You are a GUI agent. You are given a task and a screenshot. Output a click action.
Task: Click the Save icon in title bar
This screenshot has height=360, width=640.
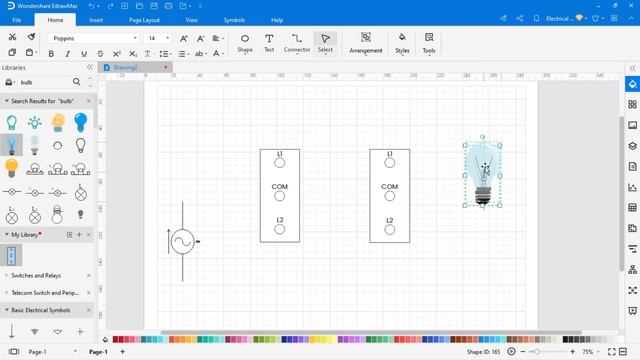(154, 6)
